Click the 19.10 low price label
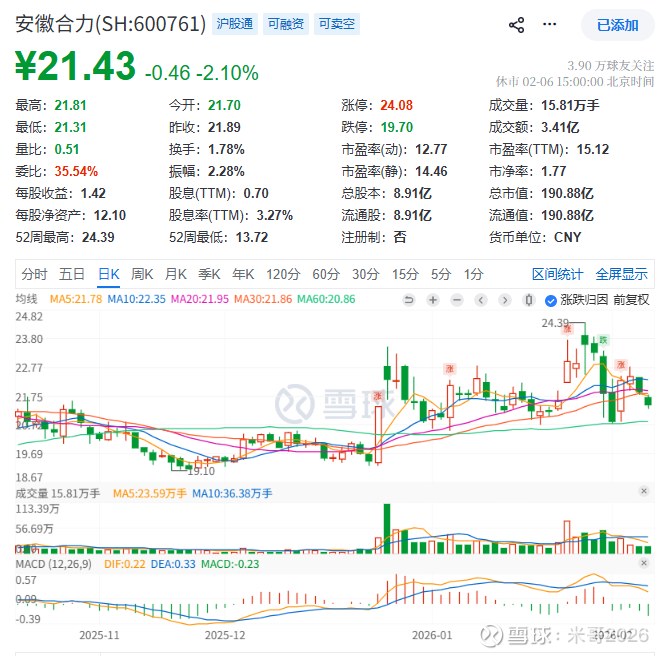The image size is (668, 656). click(201, 471)
